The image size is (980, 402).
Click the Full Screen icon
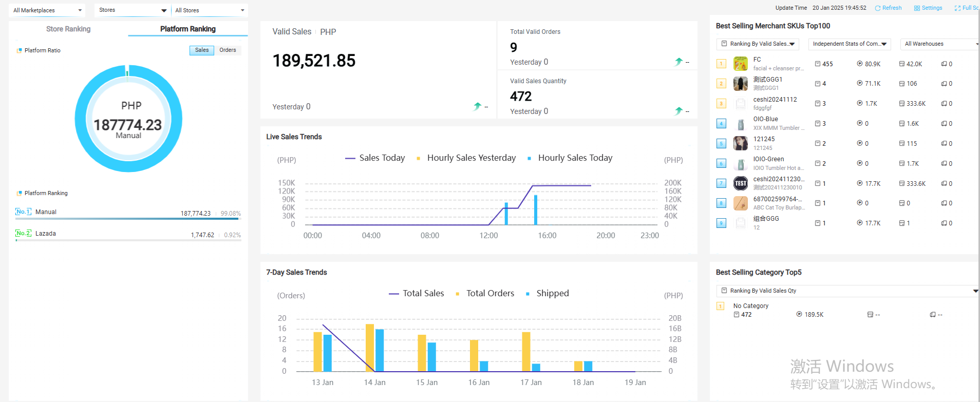pos(957,8)
